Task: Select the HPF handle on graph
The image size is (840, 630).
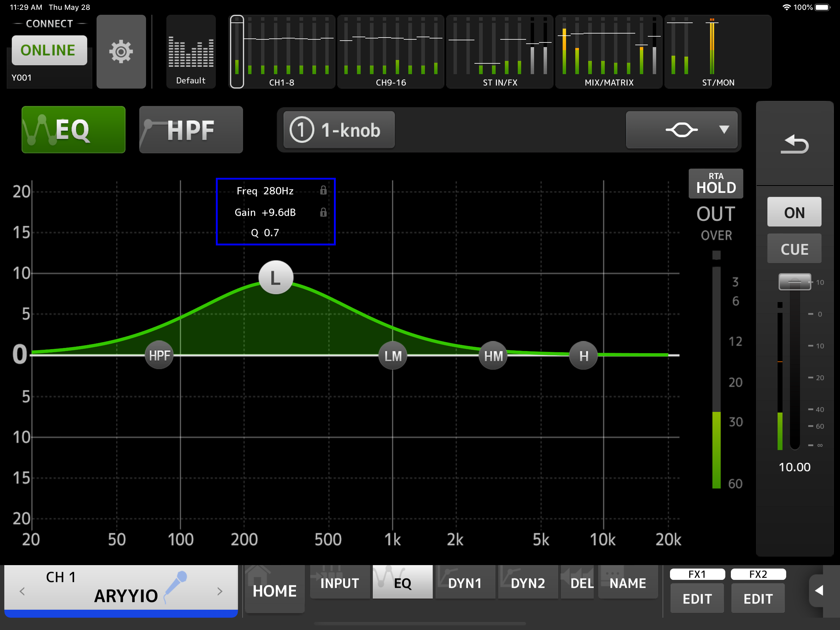Action: click(159, 355)
